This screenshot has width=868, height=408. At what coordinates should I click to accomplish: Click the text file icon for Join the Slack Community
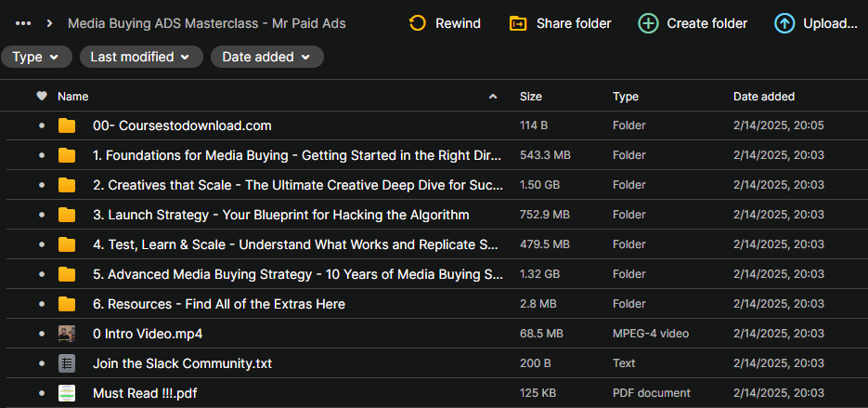67,363
